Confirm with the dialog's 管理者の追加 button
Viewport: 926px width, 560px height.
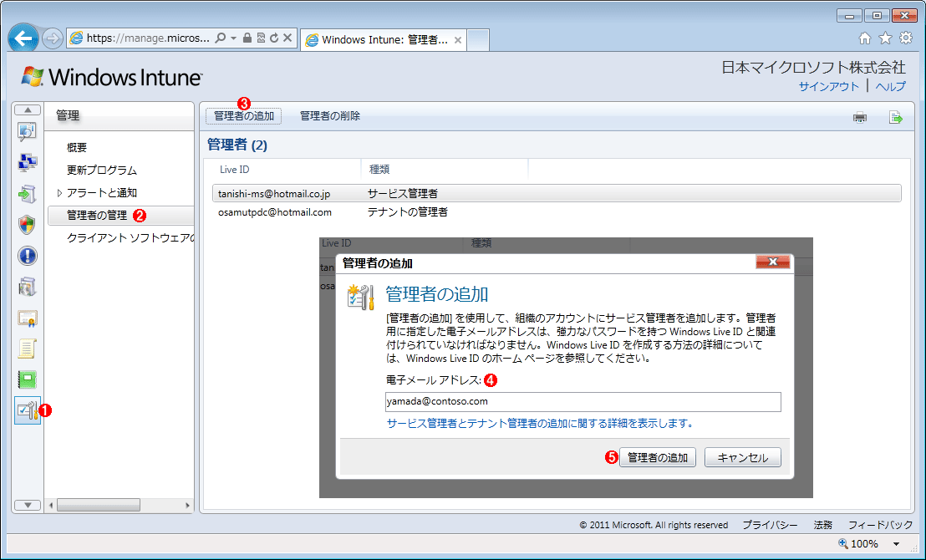click(658, 457)
